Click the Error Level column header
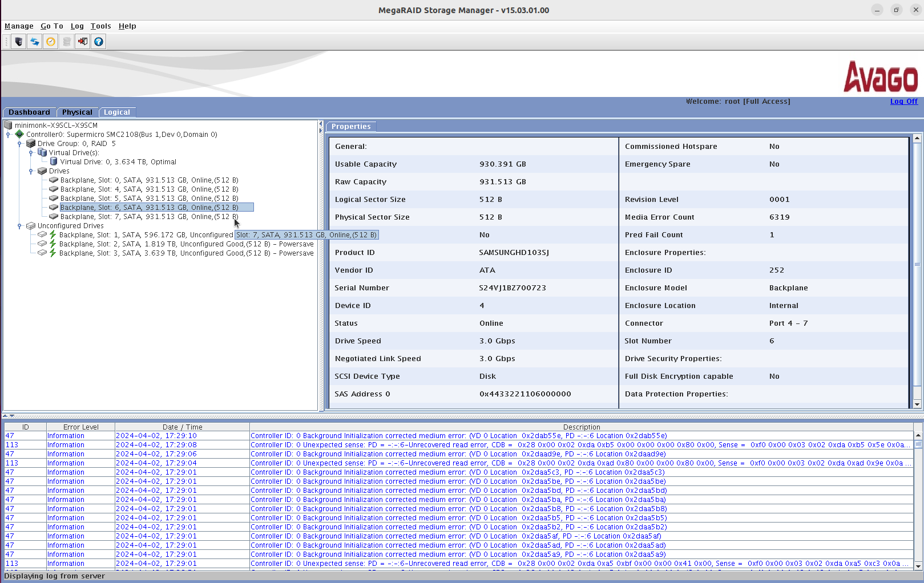The height and width of the screenshot is (583, 924). point(81,427)
